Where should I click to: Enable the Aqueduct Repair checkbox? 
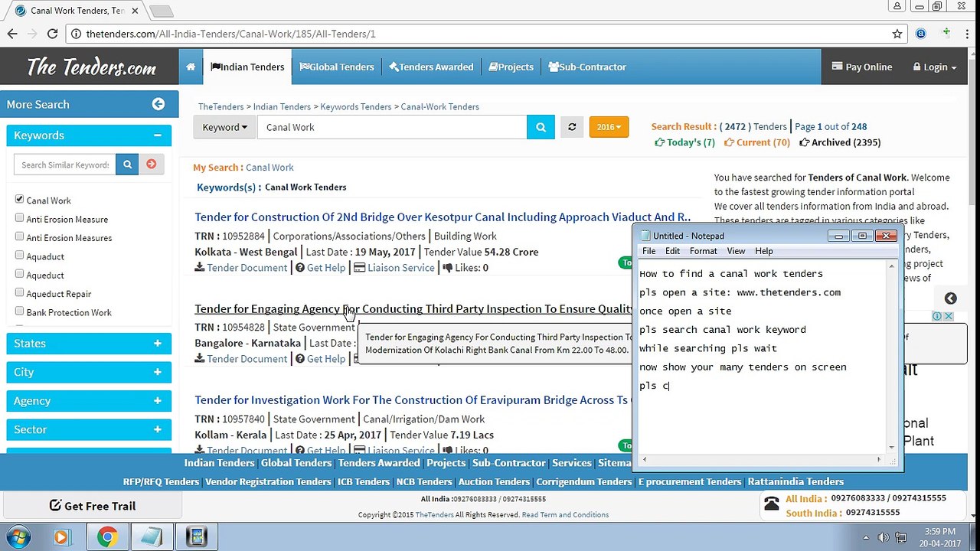(x=19, y=292)
